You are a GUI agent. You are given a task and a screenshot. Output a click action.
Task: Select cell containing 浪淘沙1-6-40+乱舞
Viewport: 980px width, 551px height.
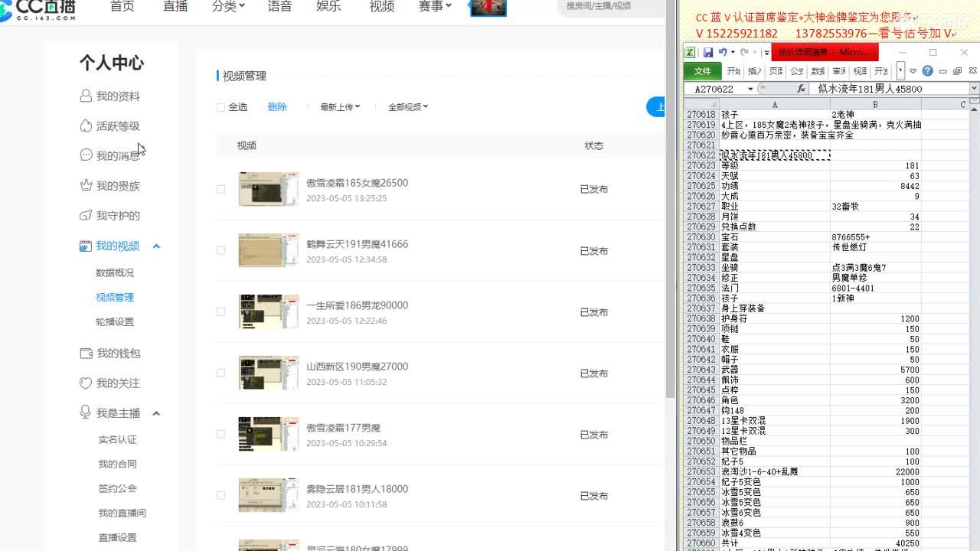775,472
